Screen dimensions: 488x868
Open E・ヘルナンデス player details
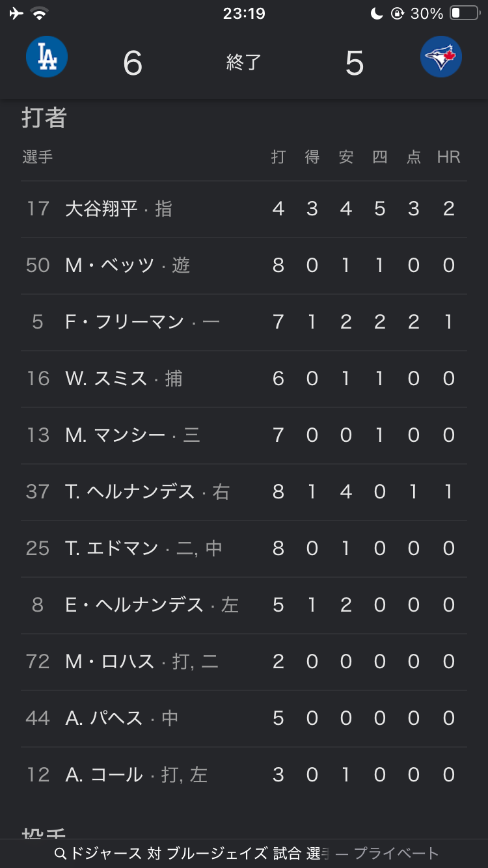(x=134, y=605)
